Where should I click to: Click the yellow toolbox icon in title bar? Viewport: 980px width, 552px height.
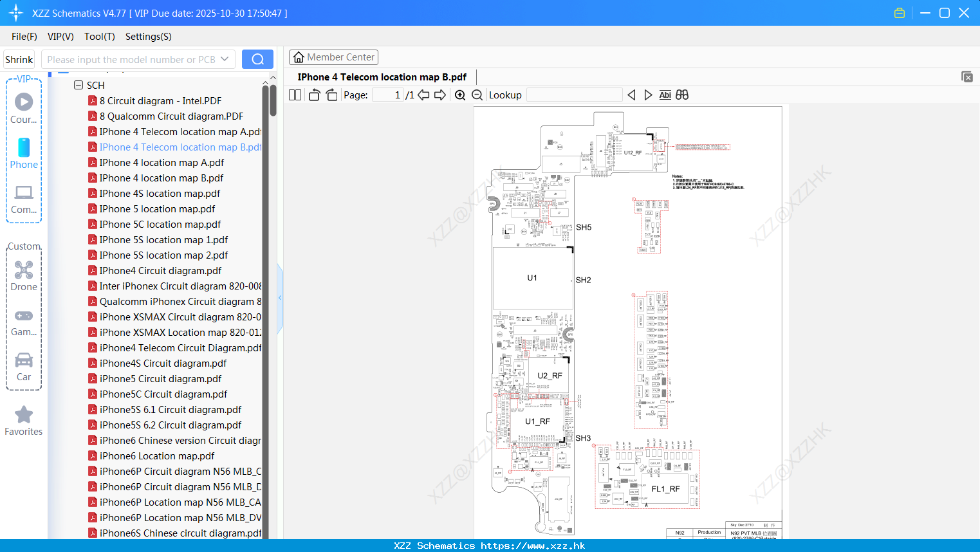(900, 13)
